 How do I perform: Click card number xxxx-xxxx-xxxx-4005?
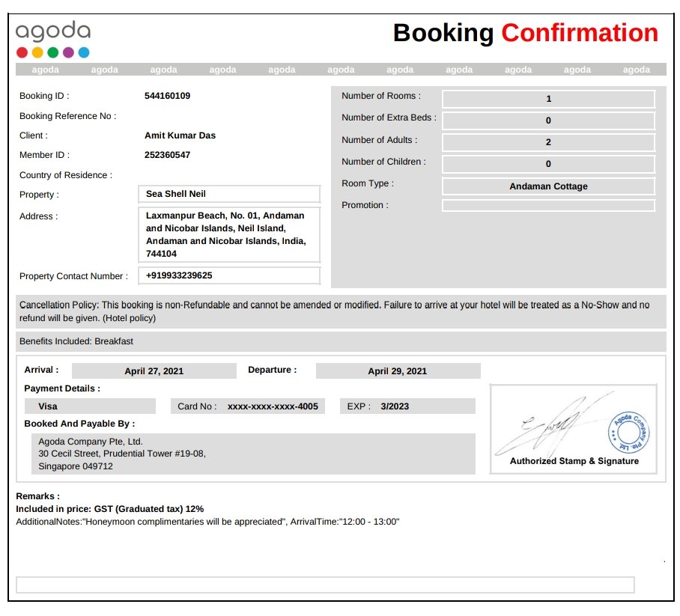(x=273, y=406)
